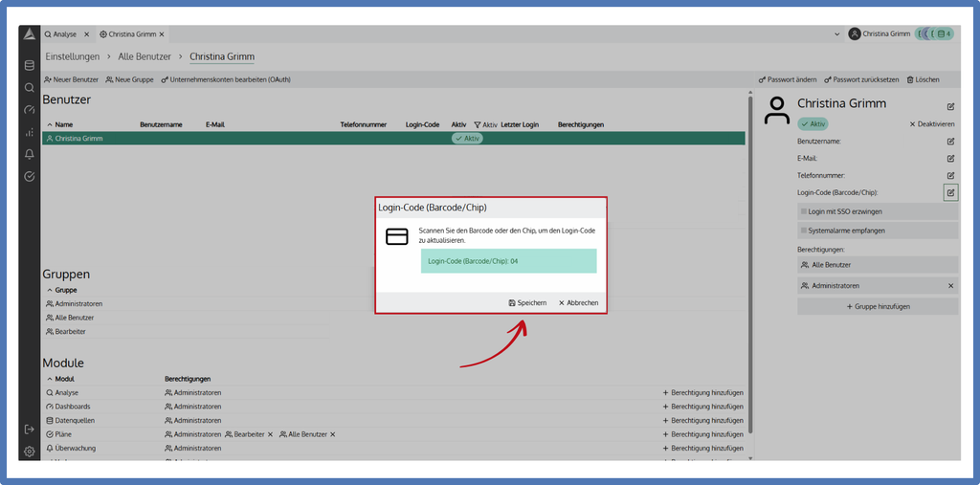Click the user avatar icon in top bar
Image resolution: width=980 pixels, height=485 pixels.
coord(855,34)
